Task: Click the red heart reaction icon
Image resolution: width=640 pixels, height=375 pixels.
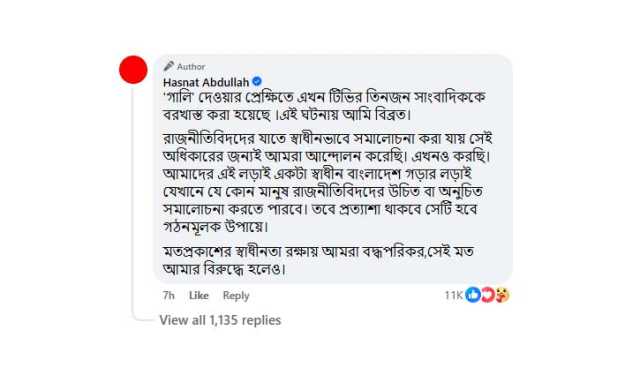Action: tap(487, 295)
